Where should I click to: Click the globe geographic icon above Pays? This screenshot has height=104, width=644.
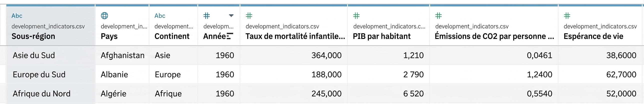104,16
